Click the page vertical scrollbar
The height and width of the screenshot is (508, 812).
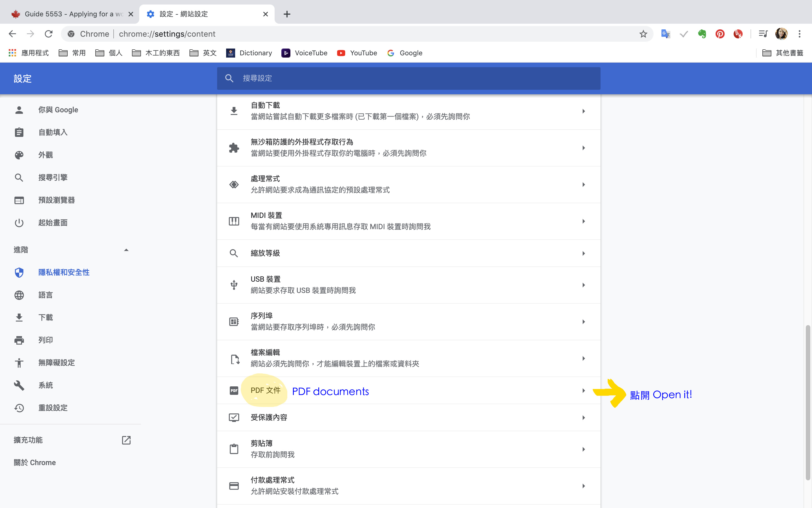pos(808,402)
